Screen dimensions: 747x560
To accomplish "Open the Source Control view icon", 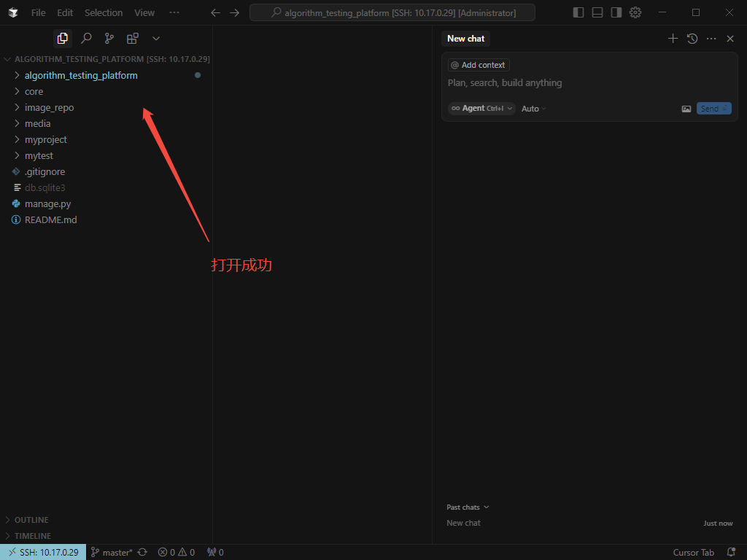I will (109, 39).
